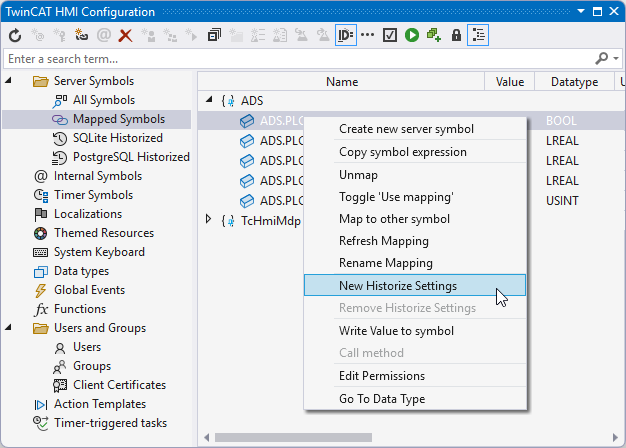Screen dimensions: 626x448
Task: Click the orange star link mapping icon
Action: 81,36
